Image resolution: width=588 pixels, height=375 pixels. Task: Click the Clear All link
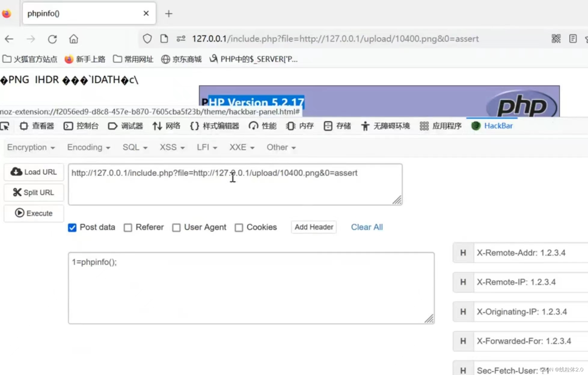(367, 227)
